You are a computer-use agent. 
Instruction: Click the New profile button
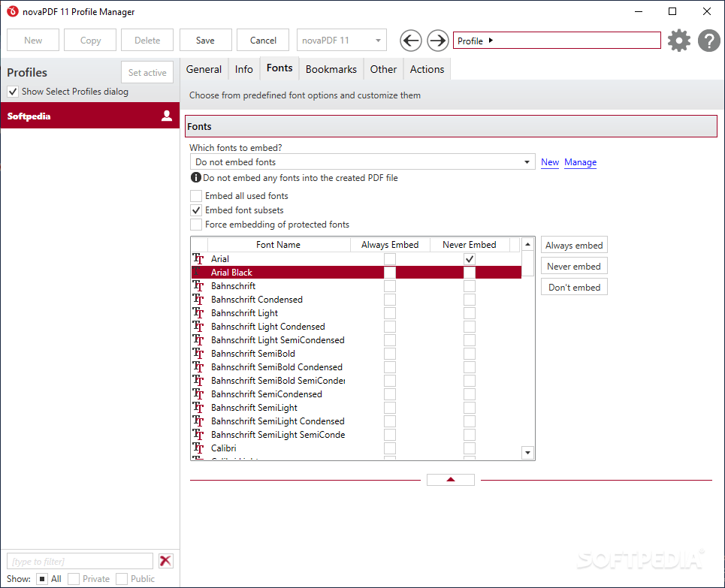click(x=33, y=41)
